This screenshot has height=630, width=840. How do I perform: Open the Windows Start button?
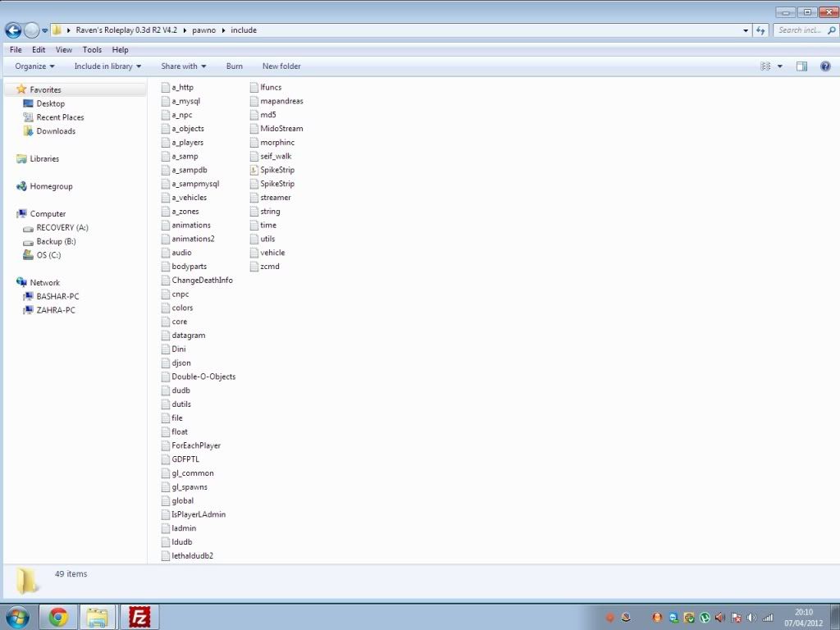18,617
